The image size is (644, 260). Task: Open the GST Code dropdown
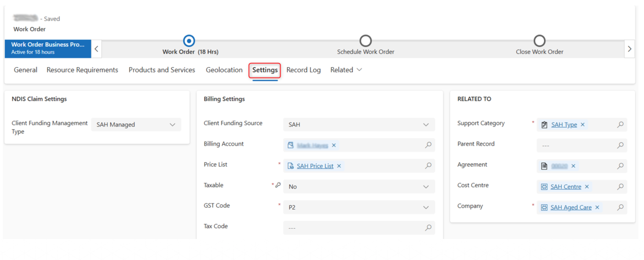pos(359,207)
